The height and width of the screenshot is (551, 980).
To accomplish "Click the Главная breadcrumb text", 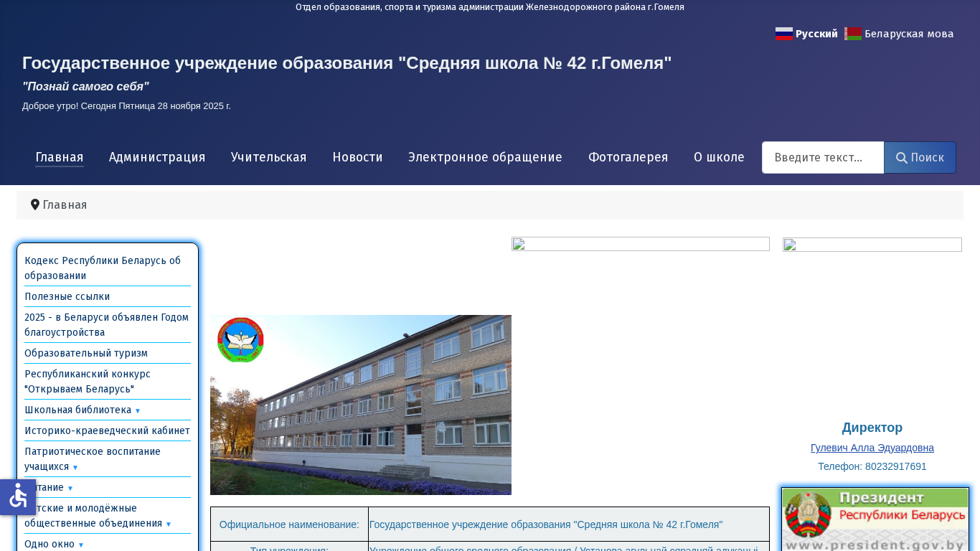I will [x=65, y=205].
